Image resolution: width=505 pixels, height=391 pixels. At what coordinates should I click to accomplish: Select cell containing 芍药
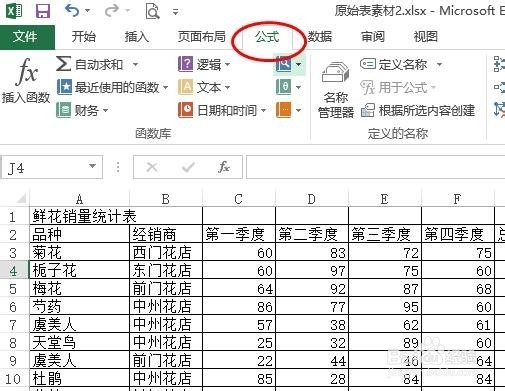click(79, 306)
